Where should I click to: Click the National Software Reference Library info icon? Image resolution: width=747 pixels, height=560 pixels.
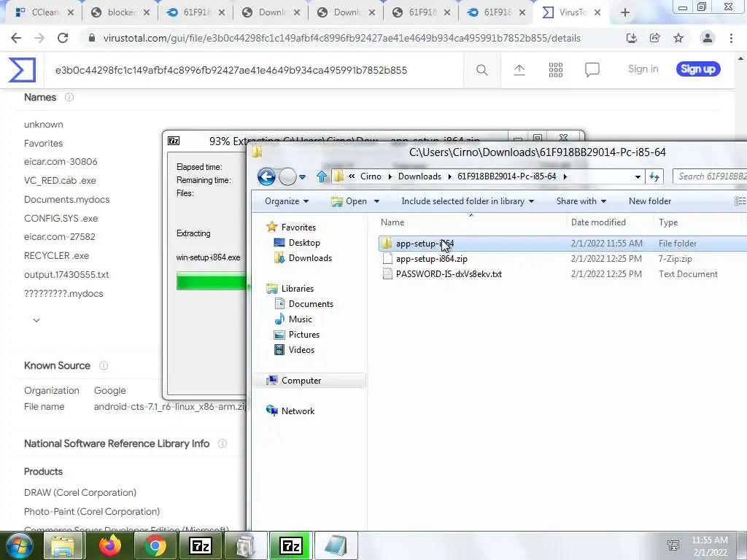[x=222, y=444]
